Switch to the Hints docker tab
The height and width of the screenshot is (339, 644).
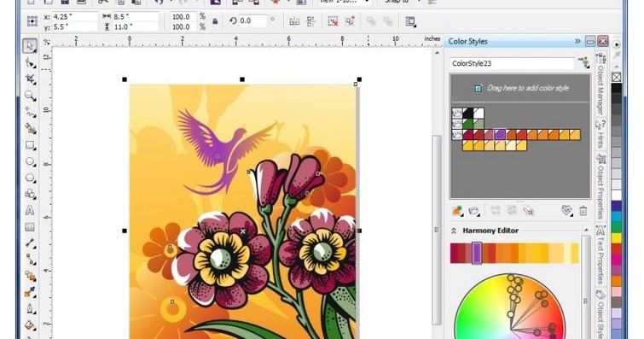pos(600,135)
